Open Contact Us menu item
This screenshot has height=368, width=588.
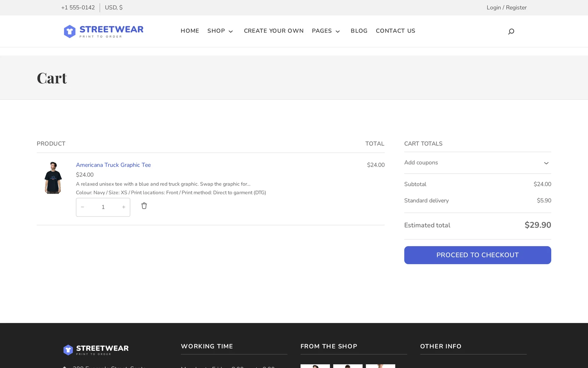(x=395, y=31)
